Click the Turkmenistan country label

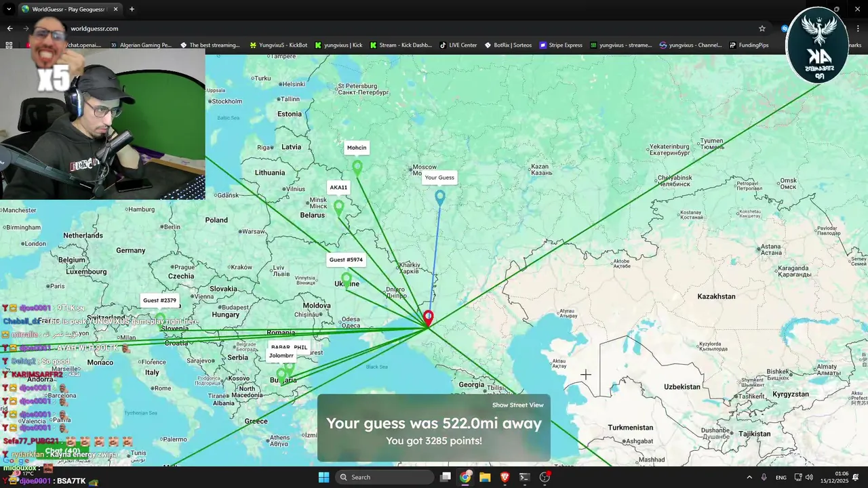631,427
